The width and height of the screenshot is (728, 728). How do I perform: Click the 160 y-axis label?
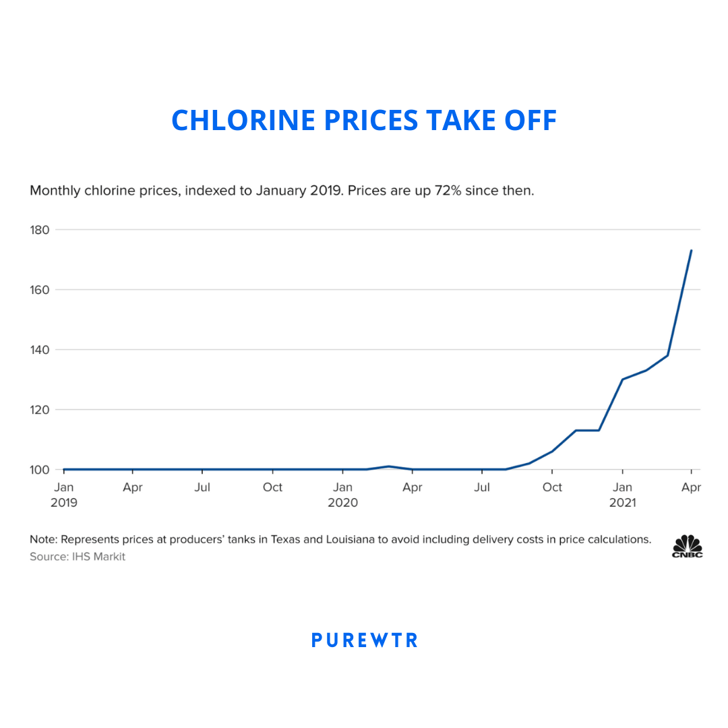tap(39, 290)
